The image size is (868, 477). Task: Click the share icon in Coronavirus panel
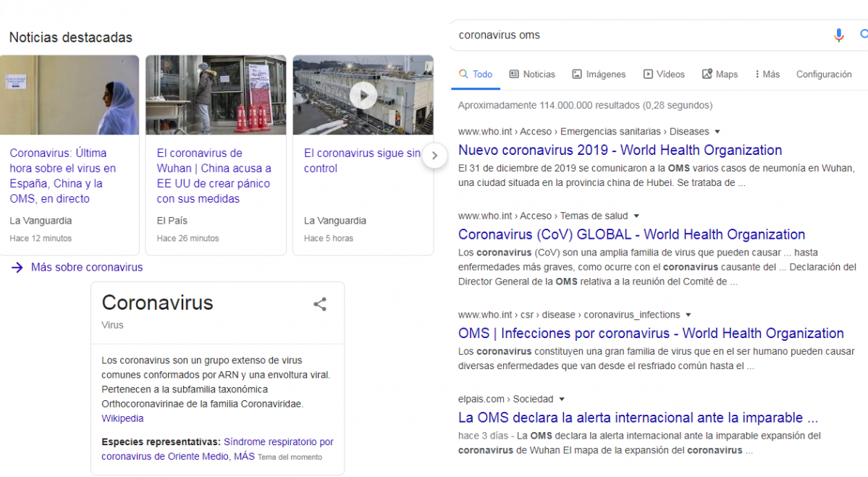pos(320,304)
